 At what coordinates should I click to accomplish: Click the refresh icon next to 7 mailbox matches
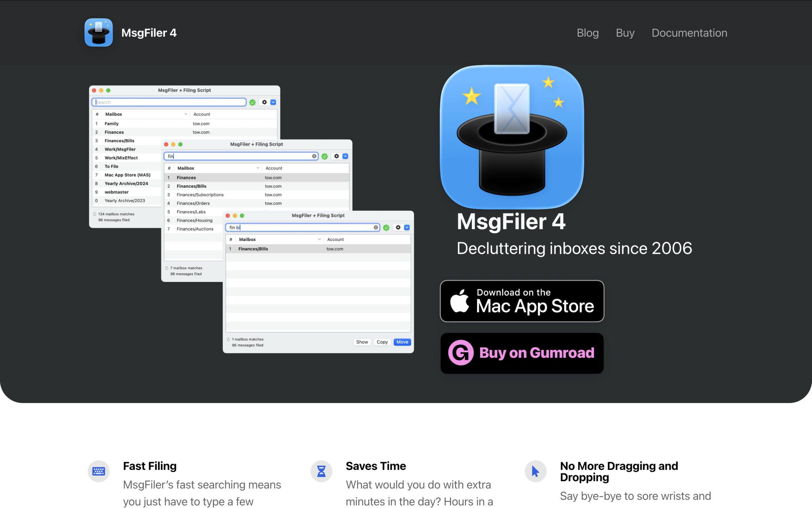coord(167,268)
